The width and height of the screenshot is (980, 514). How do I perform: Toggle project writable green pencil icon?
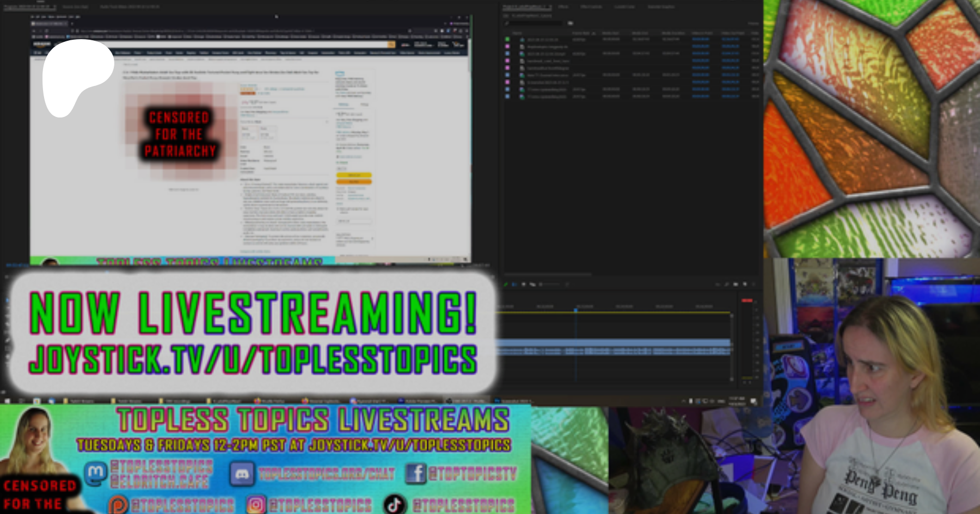point(505,284)
